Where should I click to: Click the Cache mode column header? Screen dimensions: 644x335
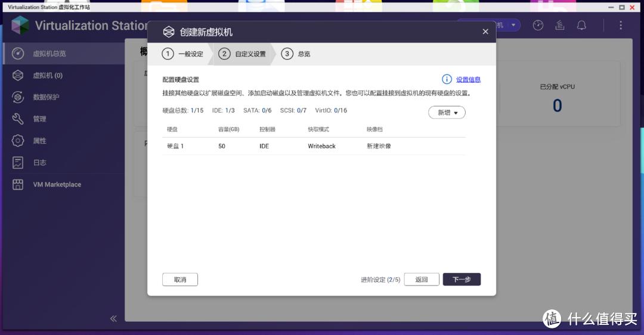coord(318,129)
